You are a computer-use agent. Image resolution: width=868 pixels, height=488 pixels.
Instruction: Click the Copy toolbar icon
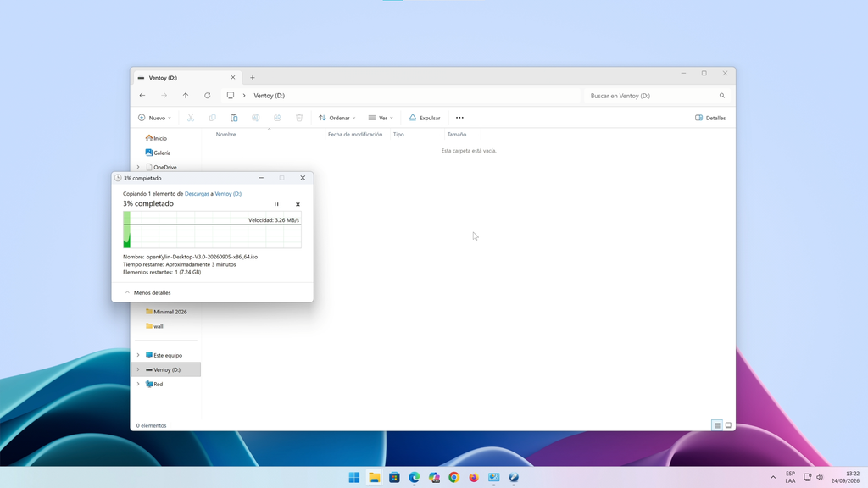(x=212, y=118)
